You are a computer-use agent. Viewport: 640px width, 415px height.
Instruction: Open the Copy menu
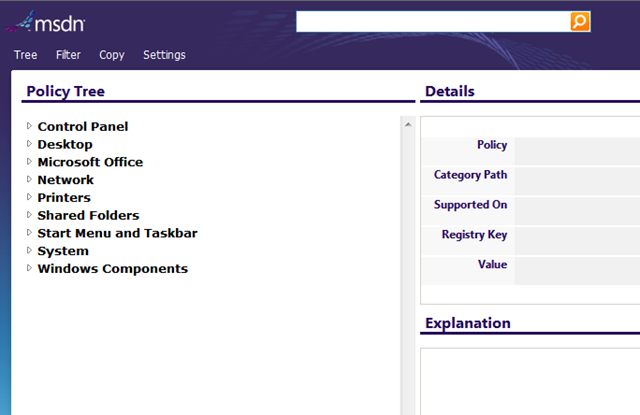point(112,55)
